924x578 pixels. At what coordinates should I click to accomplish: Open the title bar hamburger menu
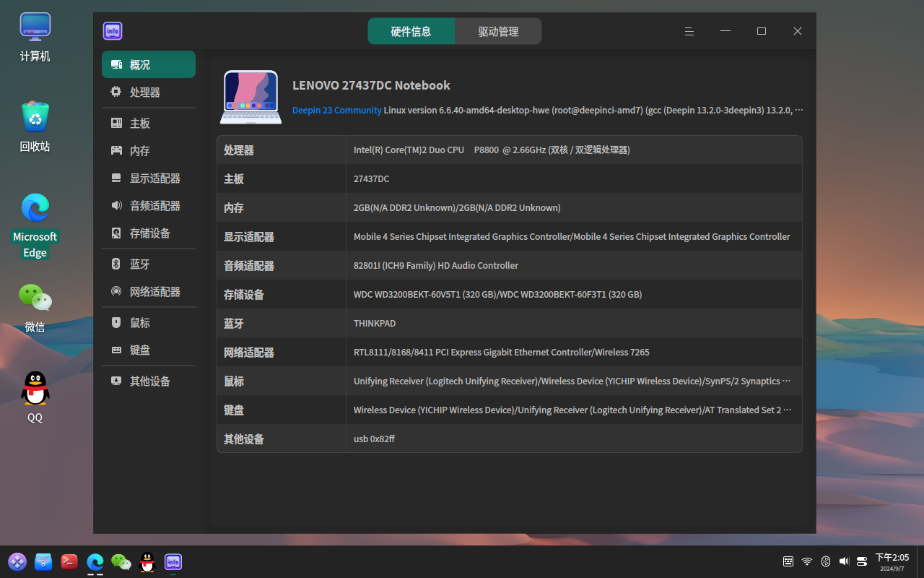coord(689,31)
